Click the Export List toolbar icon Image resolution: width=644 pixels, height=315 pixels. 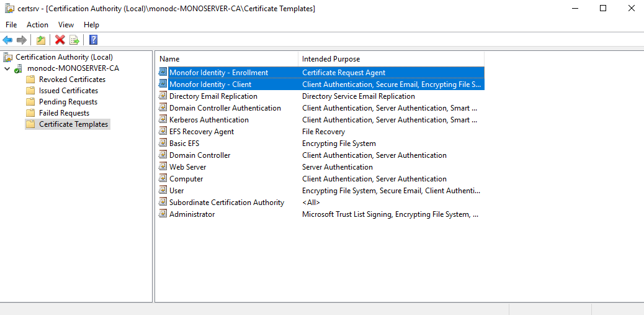(74, 40)
